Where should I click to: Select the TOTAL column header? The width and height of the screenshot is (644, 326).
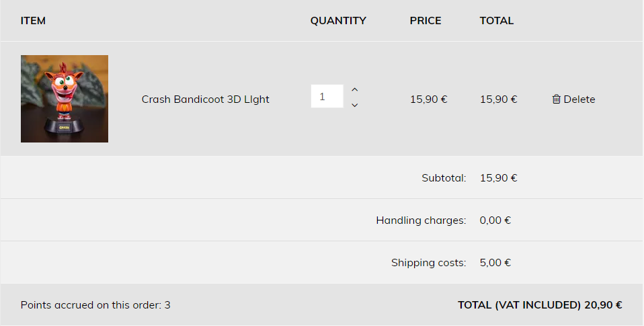[497, 21]
